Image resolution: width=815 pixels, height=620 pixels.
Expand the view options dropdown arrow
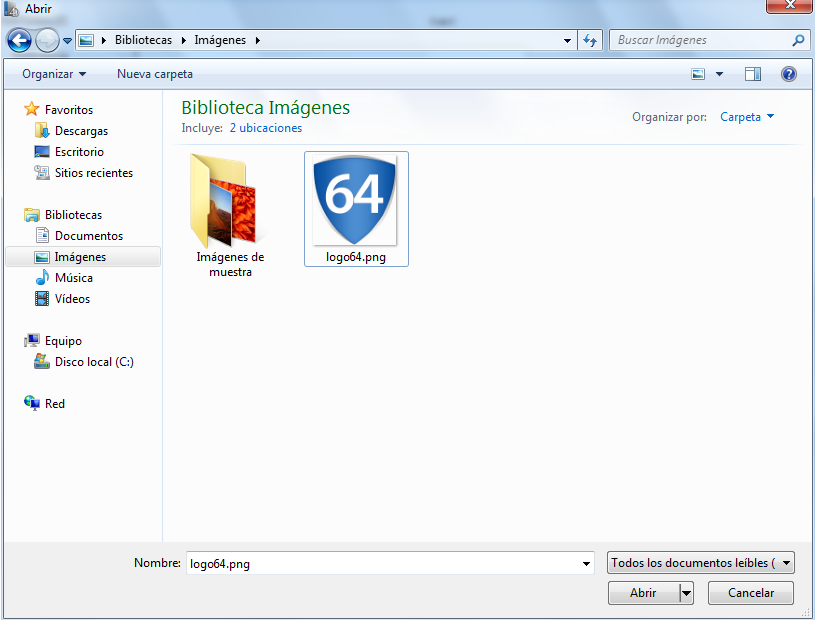point(719,74)
